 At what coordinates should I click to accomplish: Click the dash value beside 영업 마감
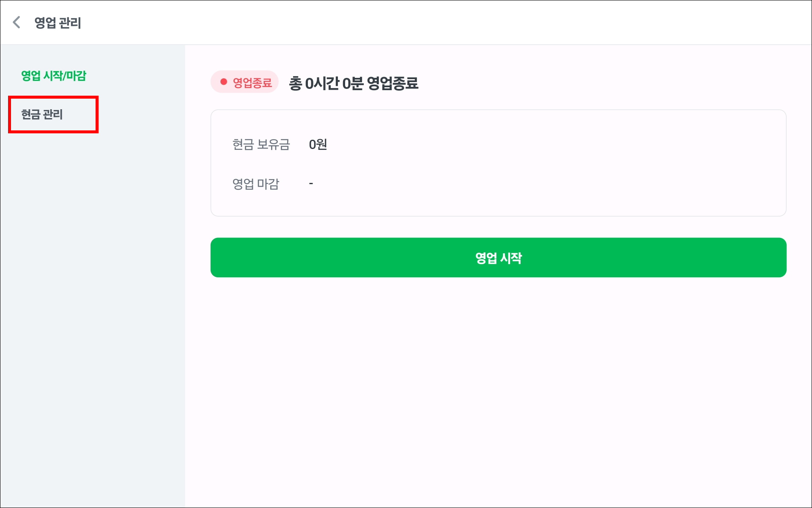tap(311, 183)
